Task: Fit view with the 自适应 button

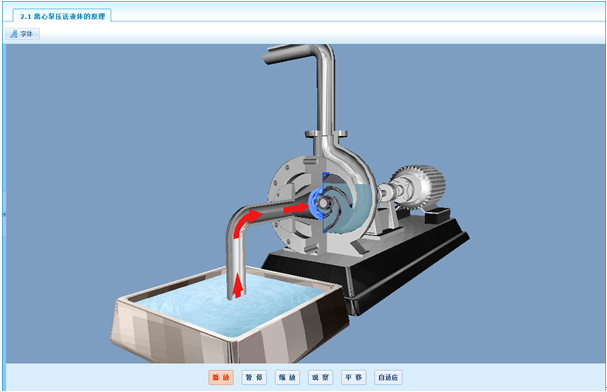Action: click(388, 377)
